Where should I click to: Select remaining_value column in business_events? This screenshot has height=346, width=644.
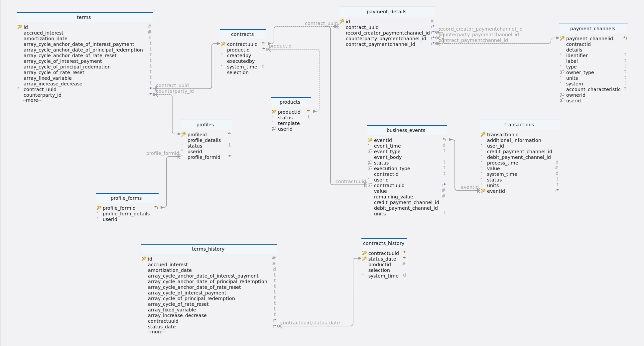(393, 197)
